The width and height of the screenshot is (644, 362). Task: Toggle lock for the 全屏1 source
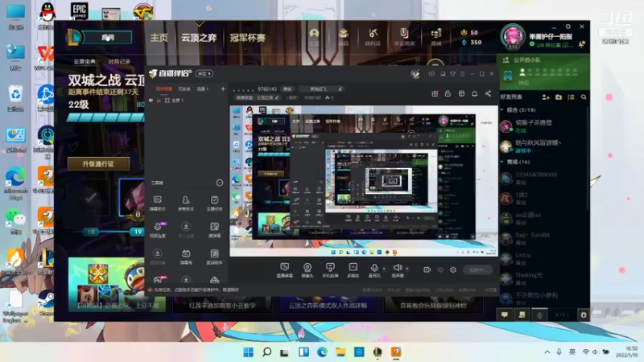[x=159, y=100]
